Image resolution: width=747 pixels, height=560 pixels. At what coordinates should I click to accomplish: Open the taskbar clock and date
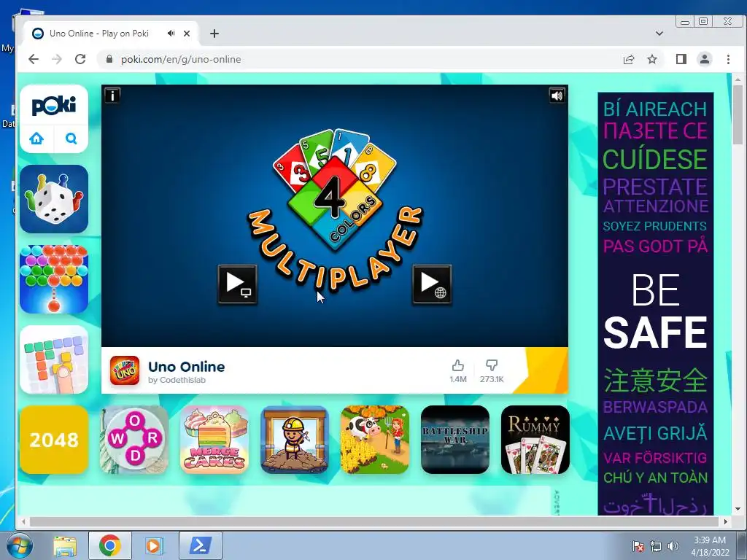click(x=710, y=545)
